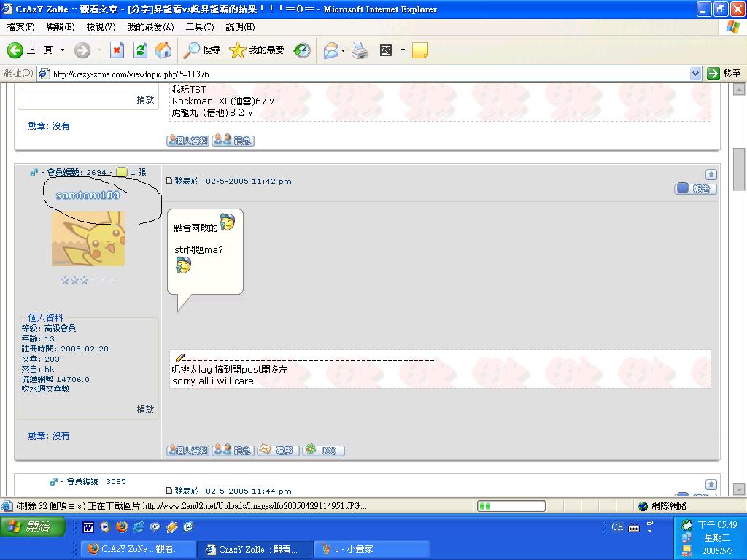The image size is (747, 560).
Task: Click the post date 02-5-2005 11:42 pm
Action: pyautogui.click(x=248, y=181)
